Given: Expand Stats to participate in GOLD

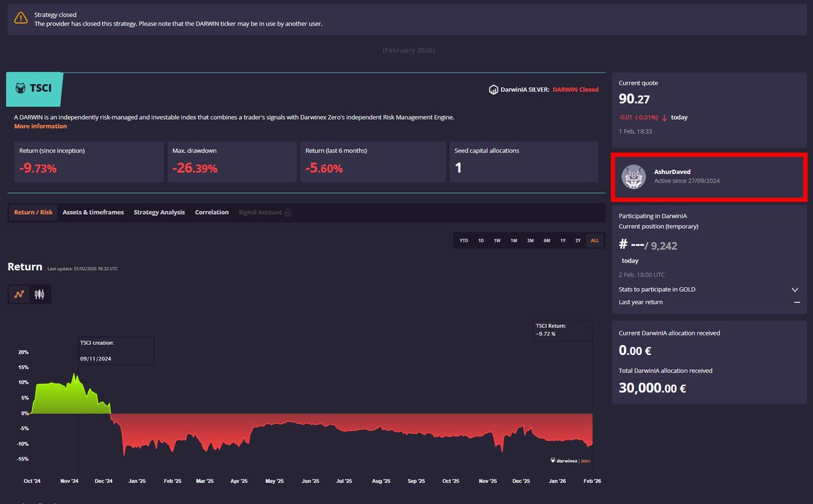Looking at the screenshot, I should click(x=795, y=289).
